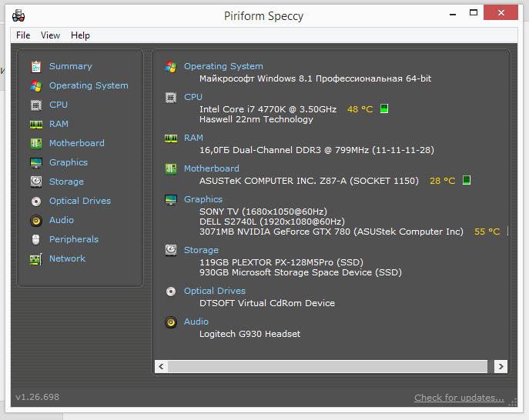
Task: Click the Graphics monitor icon in sidebar
Action: [x=36, y=163]
